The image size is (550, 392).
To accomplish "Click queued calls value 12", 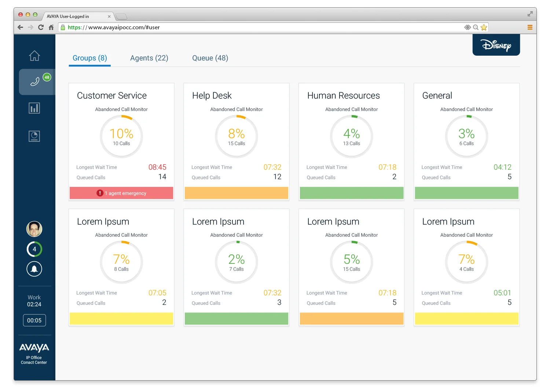I will pos(278,177).
